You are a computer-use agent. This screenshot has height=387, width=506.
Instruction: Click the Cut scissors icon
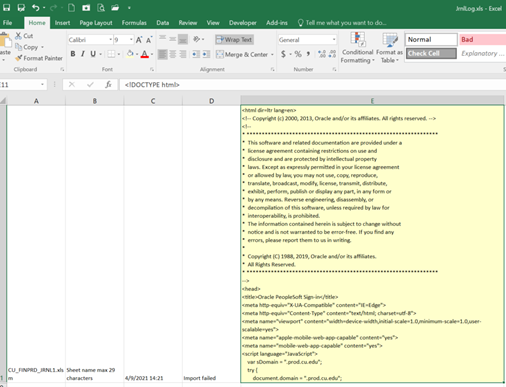click(x=18, y=36)
